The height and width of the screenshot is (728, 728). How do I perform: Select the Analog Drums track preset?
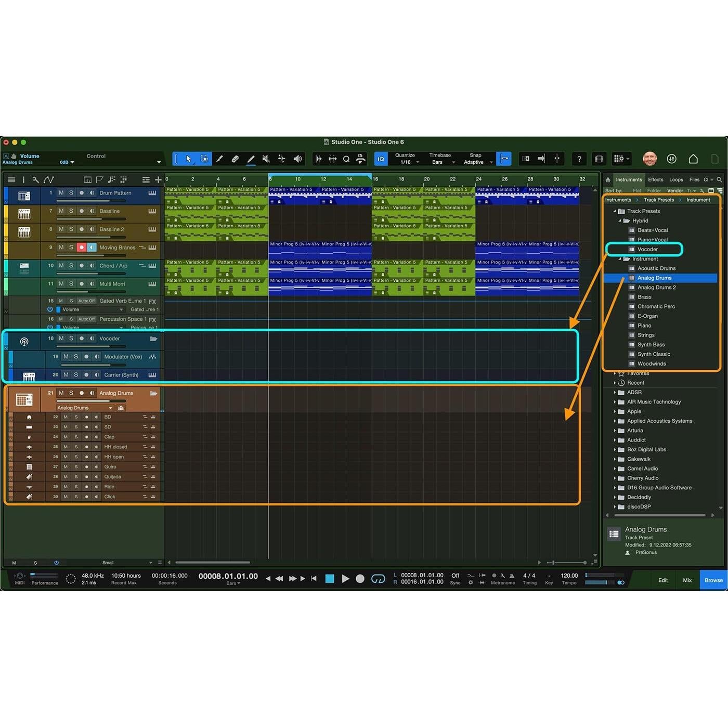coord(653,278)
